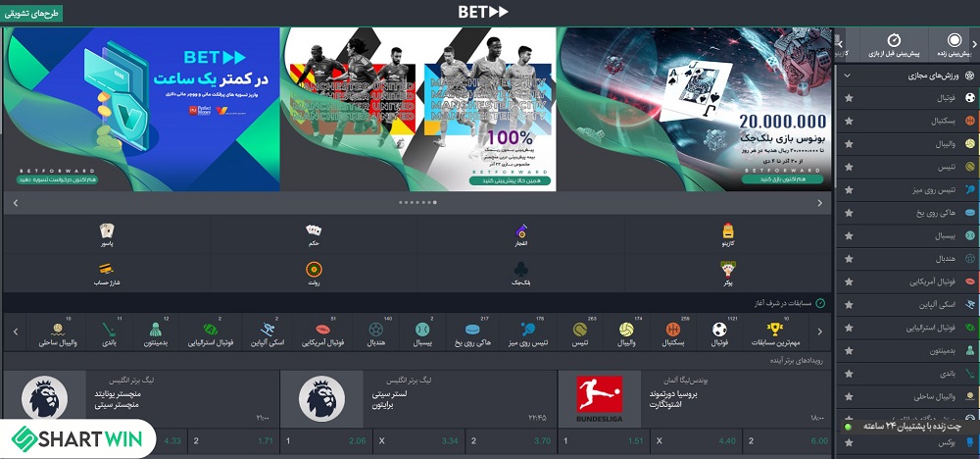Image resolution: width=980 pixels, height=459 pixels.
Task: Show next banner with the carousel right arrow
Action: [x=820, y=203]
